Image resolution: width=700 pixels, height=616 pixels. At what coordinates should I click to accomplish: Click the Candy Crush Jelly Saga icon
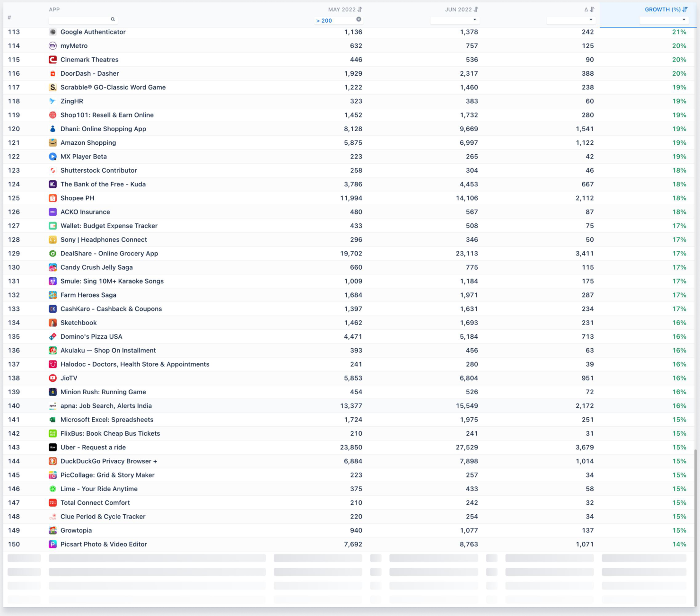[53, 267]
